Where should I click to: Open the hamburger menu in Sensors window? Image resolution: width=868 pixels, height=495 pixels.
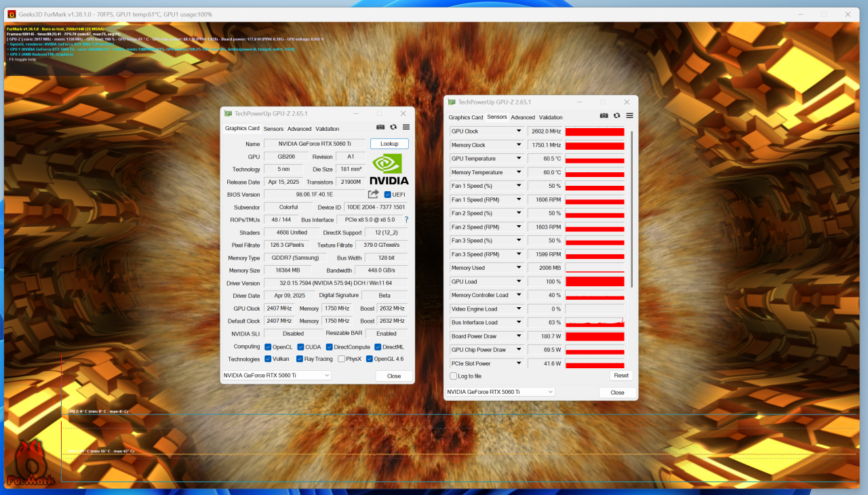pyautogui.click(x=630, y=115)
